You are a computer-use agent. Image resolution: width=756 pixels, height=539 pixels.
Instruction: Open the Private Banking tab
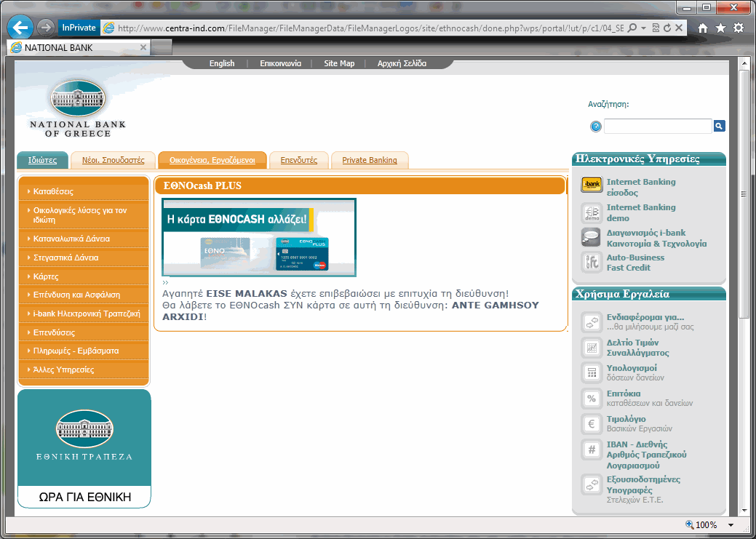[x=370, y=160]
